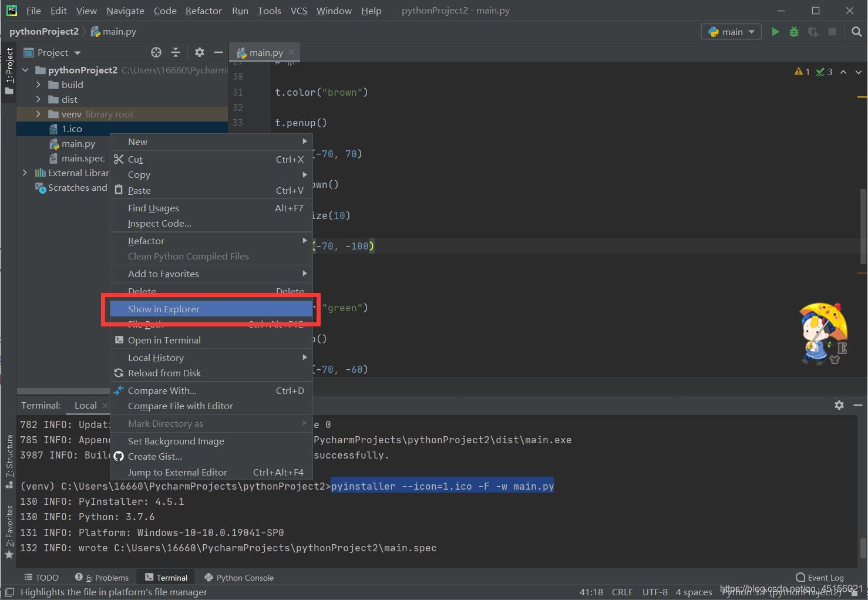Jump to the previous highlighted error arrow

(x=843, y=72)
